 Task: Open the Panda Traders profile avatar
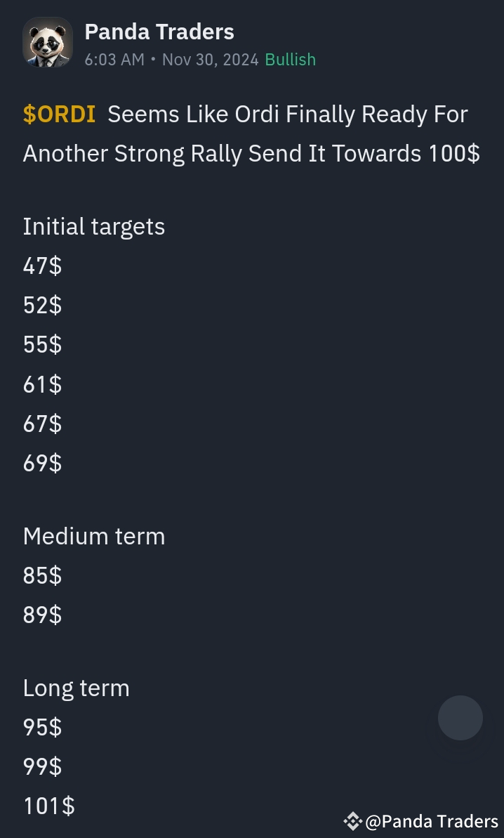(x=47, y=41)
